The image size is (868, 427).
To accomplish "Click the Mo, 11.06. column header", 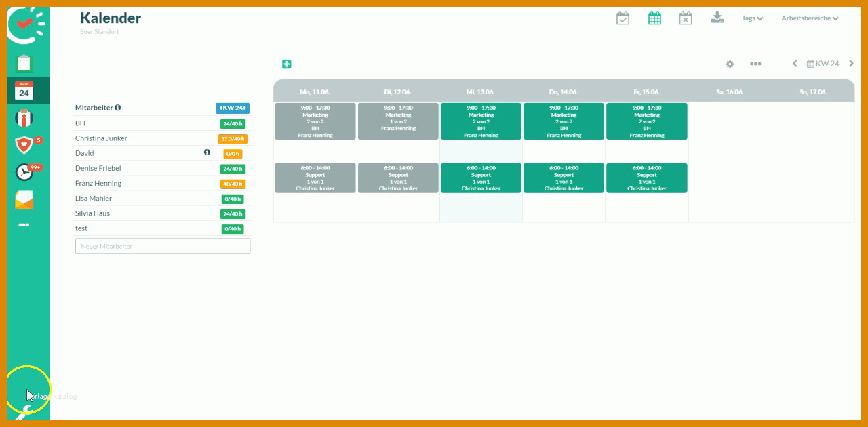I will [x=315, y=91].
